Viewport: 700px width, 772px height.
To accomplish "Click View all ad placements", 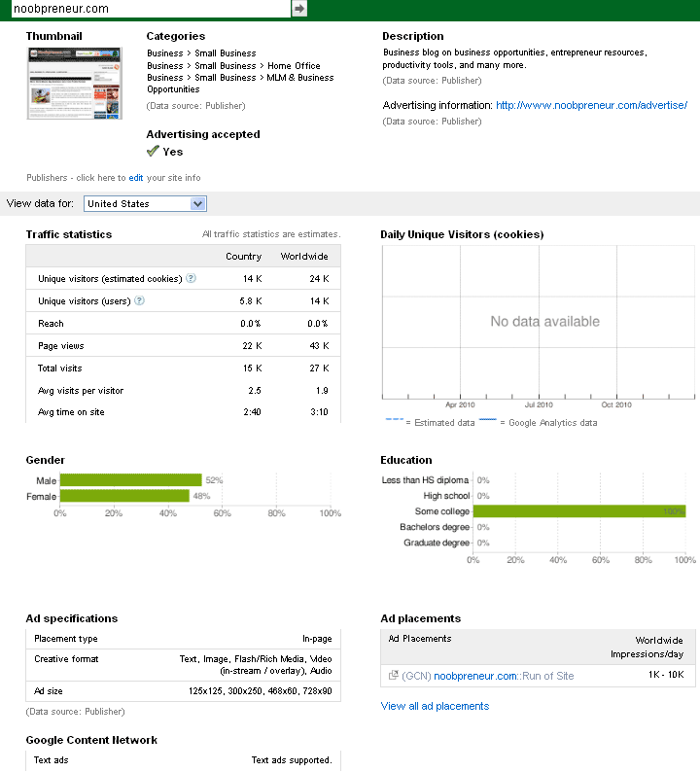I will point(435,706).
